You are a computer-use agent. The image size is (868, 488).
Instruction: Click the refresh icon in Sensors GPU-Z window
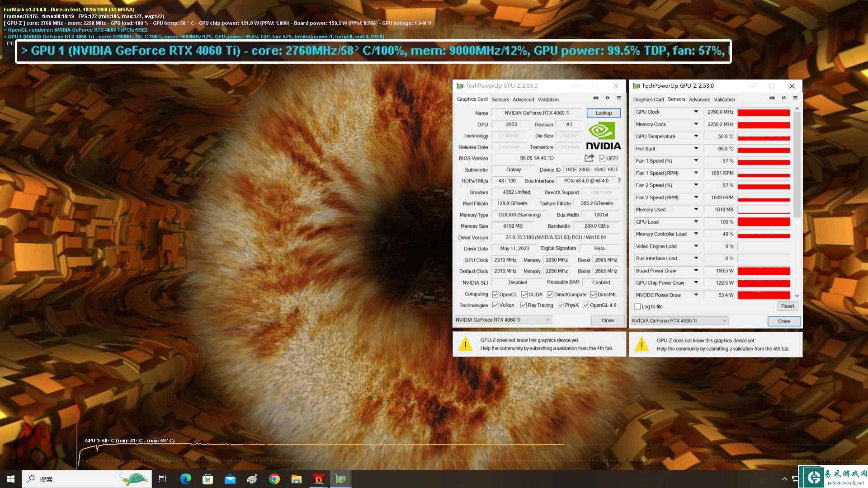pyautogui.click(x=783, y=98)
